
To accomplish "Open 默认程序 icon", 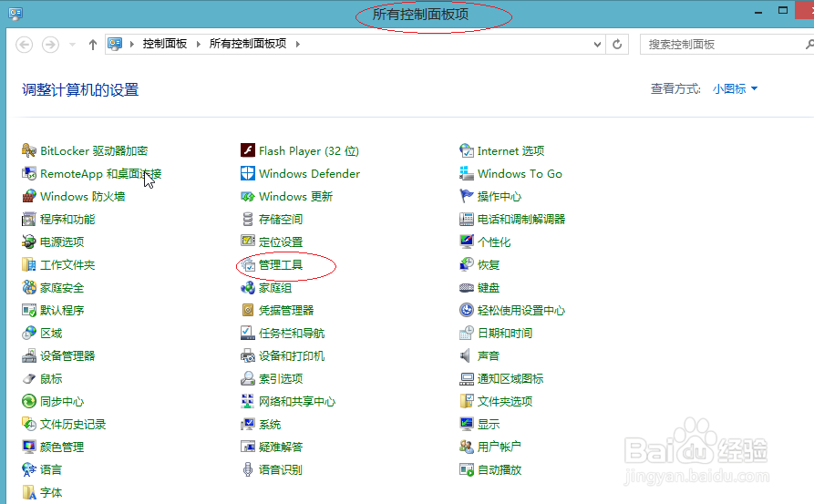I will tap(29, 311).
